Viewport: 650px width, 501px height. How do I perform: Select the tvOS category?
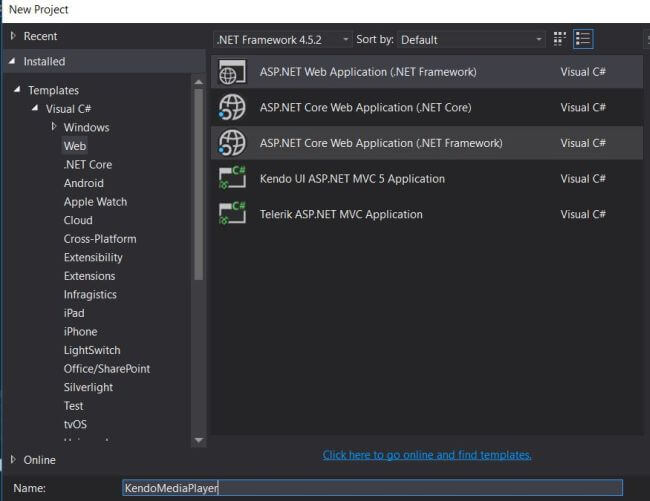(x=75, y=424)
